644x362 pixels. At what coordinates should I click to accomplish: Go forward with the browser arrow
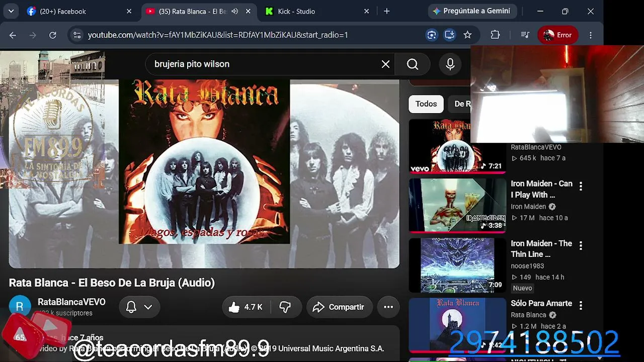33,35
